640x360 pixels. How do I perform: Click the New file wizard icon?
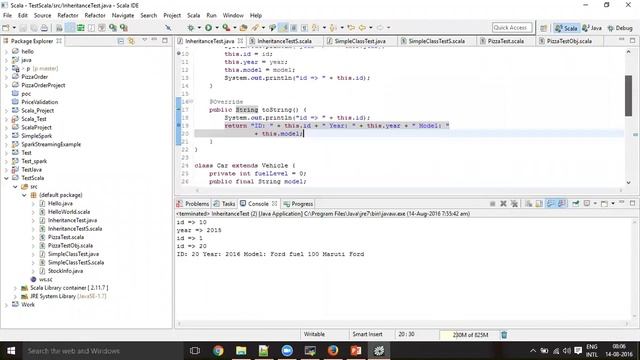point(6,28)
